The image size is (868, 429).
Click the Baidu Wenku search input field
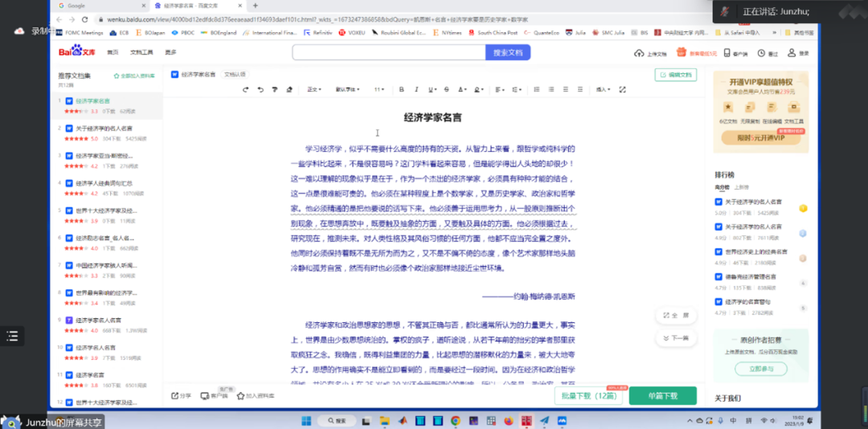pos(388,52)
